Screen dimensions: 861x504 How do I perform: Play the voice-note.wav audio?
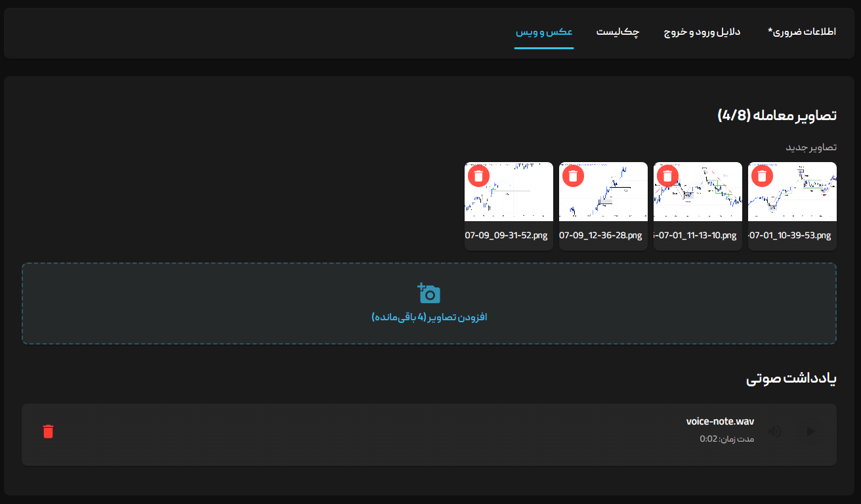(810, 431)
